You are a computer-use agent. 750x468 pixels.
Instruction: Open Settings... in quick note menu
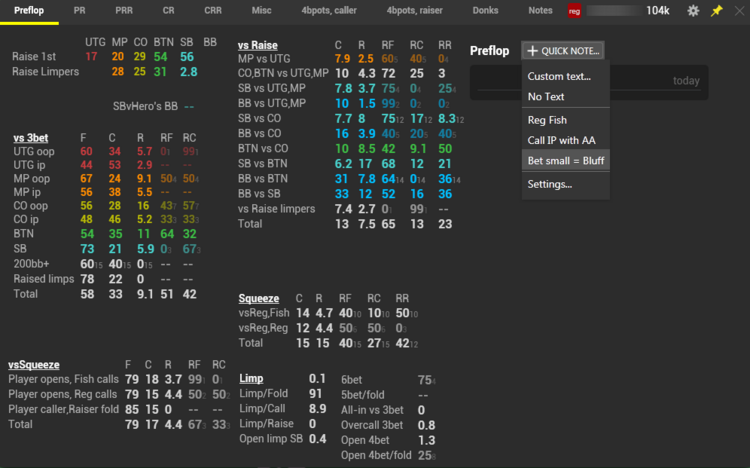[550, 184]
